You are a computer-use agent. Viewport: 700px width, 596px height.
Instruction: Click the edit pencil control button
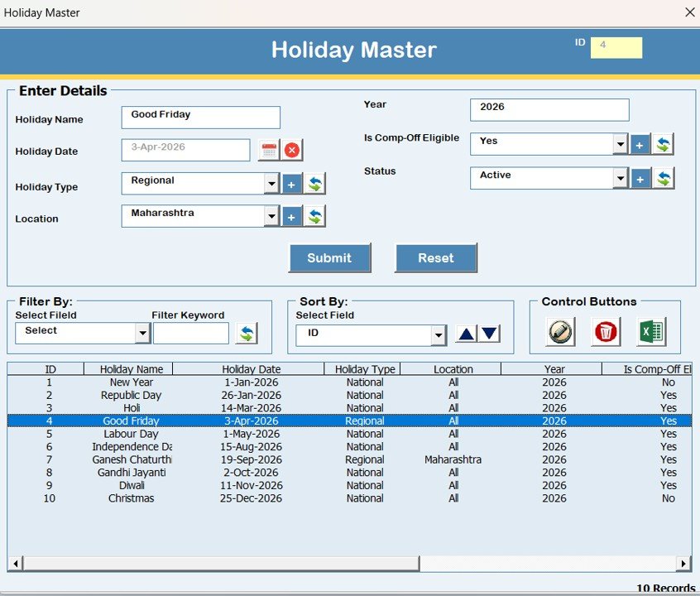(560, 333)
